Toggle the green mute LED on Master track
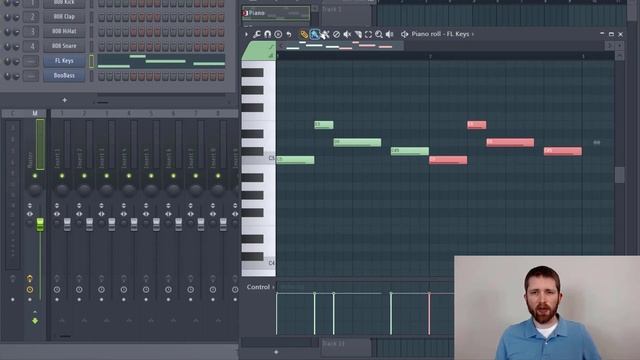 35,176
